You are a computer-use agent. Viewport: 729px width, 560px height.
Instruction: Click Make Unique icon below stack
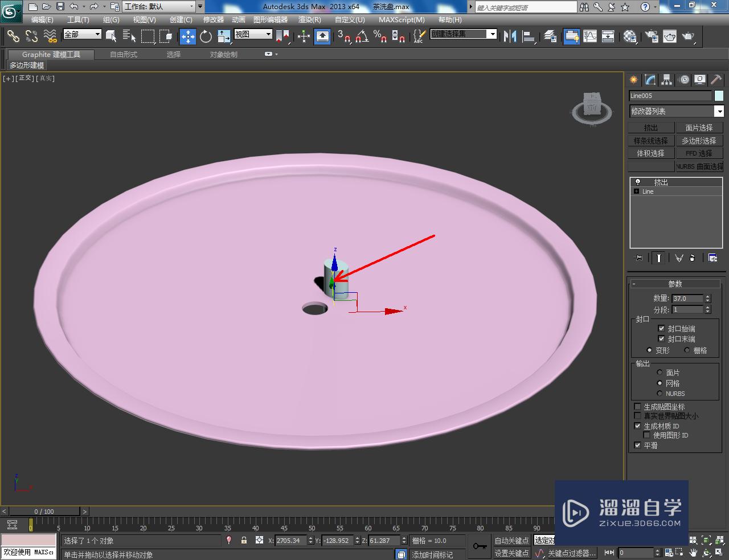coord(679,258)
